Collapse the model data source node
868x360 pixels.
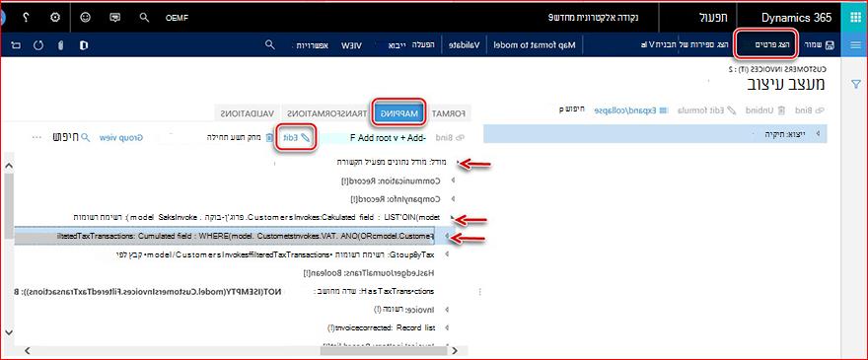[x=458, y=163]
